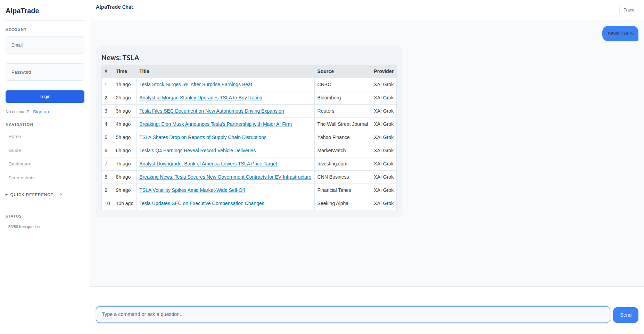Click the Reuters source cell
Viewport: 644px width, 334px height.
[x=342, y=111]
